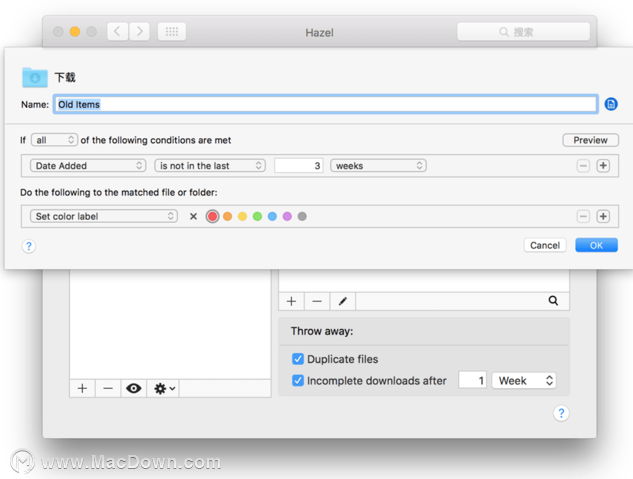
Task: Open rule notes icon beside Name field
Action: [611, 104]
